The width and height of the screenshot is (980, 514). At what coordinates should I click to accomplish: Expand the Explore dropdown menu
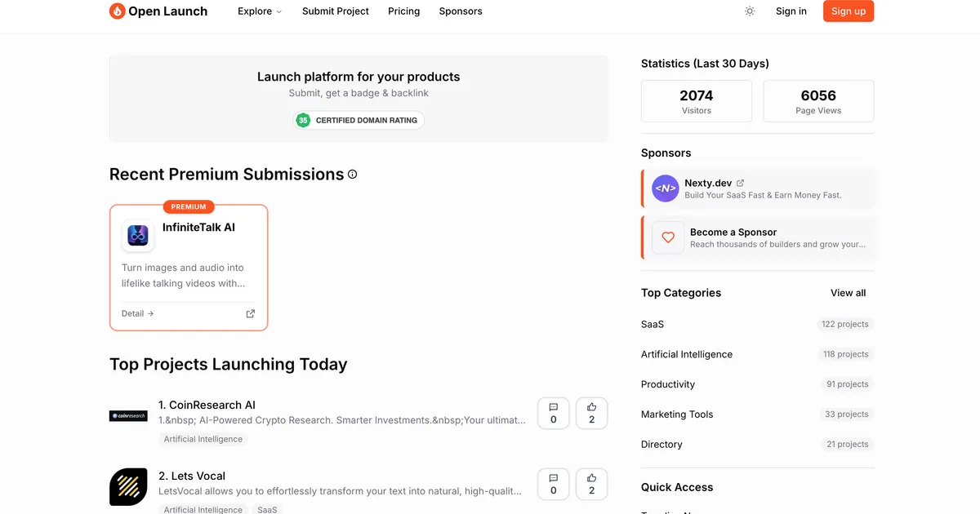coord(259,11)
